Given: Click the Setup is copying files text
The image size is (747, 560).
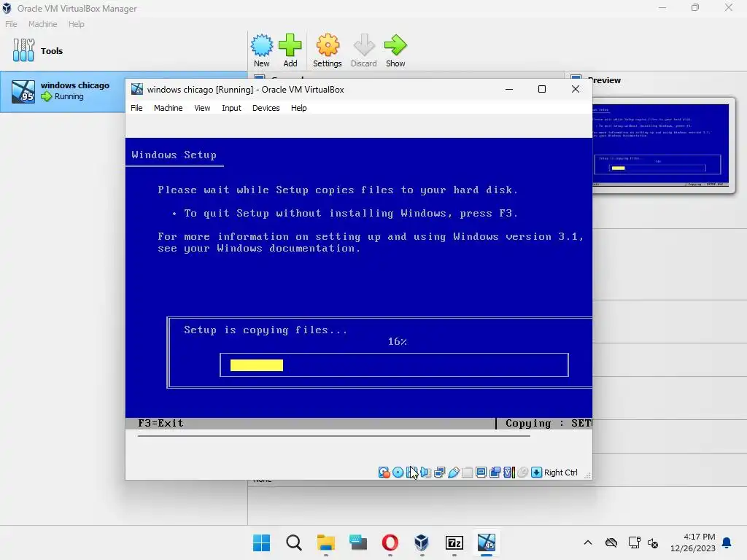Looking at the screenshot, I should [x=266, y=330].
